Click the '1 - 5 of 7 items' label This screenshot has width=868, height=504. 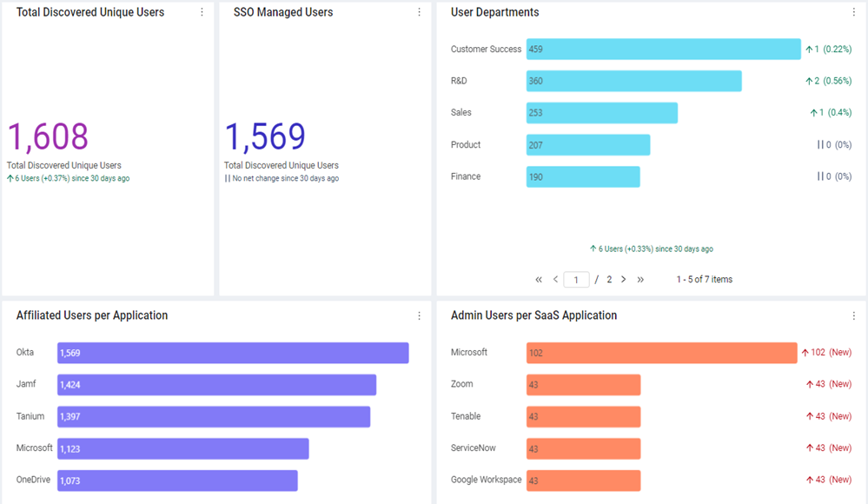(704, 280)
